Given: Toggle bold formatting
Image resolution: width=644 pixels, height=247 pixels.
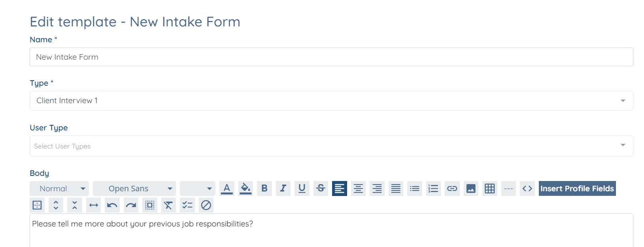Looking at the screenshot, I should click(264, 189).
